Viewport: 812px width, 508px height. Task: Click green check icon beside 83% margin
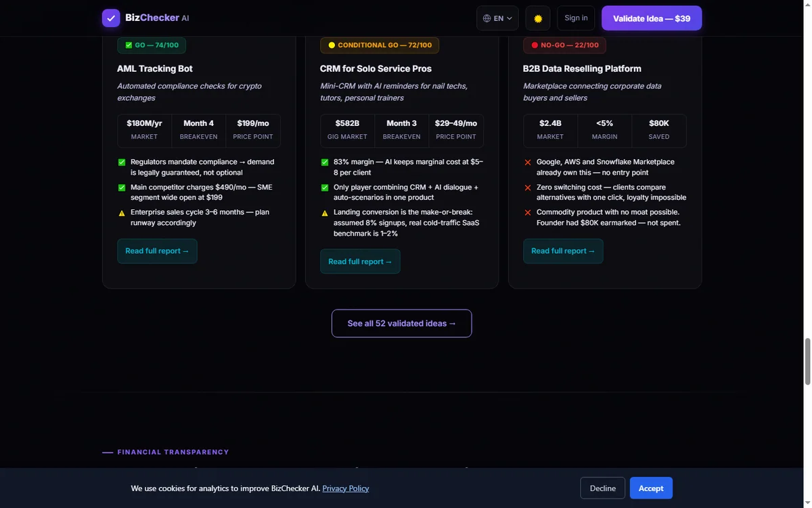tap(325, 163)
